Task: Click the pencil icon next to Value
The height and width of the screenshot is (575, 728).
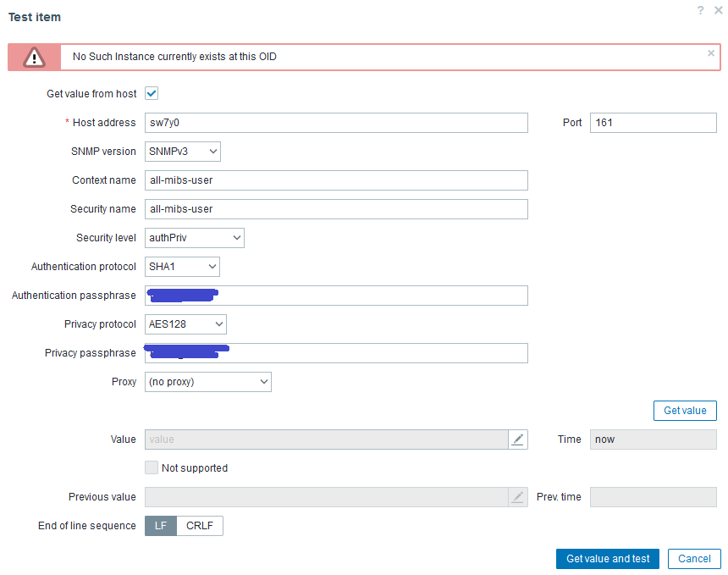Action: click(x=518, y=440)
